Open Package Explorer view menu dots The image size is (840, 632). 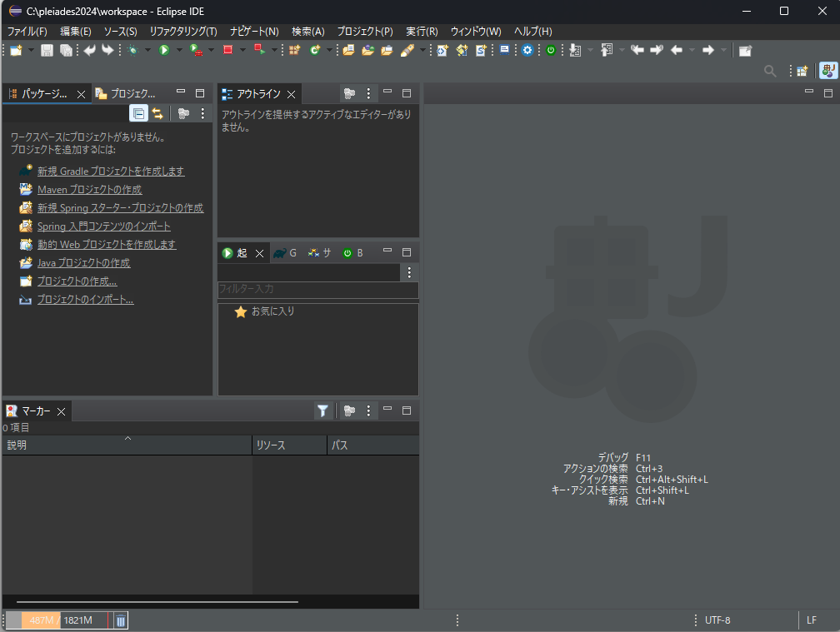202,113
